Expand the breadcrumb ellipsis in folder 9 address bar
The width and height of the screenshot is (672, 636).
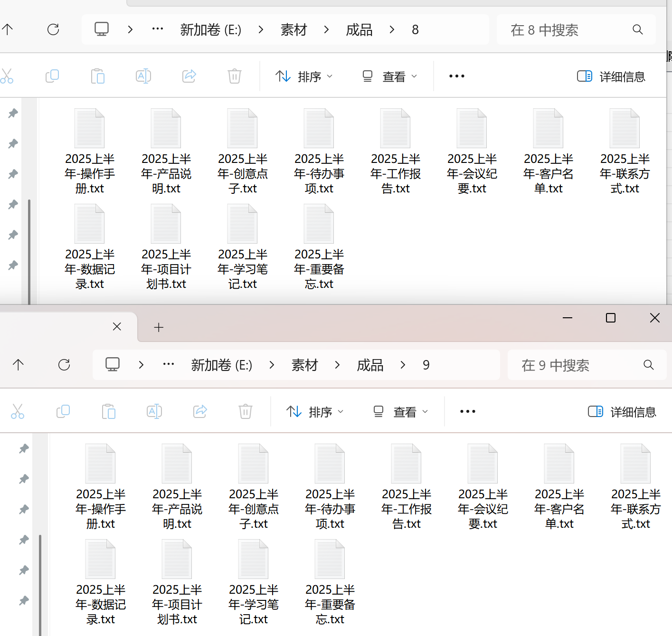pos(168,364)
